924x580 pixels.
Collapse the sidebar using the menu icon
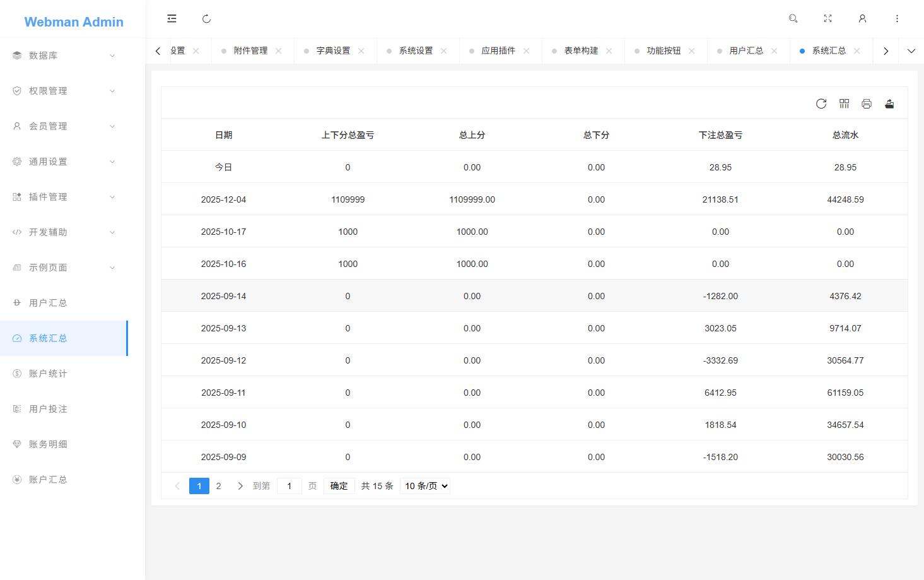(x=172, y=18)
